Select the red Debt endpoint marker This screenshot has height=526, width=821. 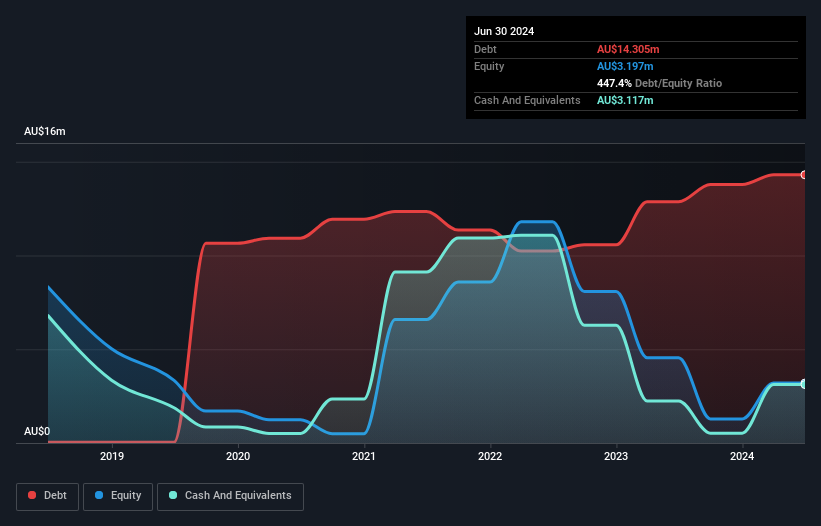804,175
